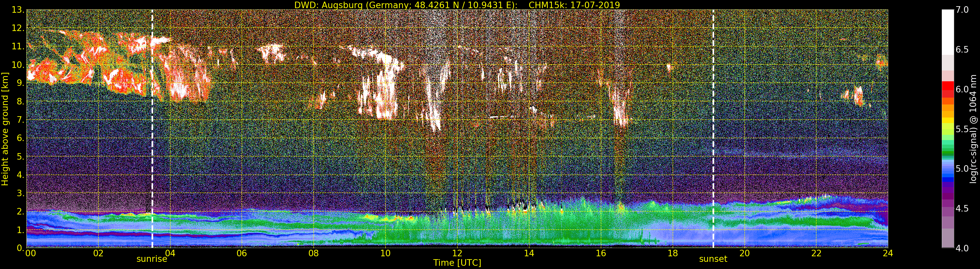Click the colorbar value '7.0'
The image size is (980, 269).
[x=962, y=10]
